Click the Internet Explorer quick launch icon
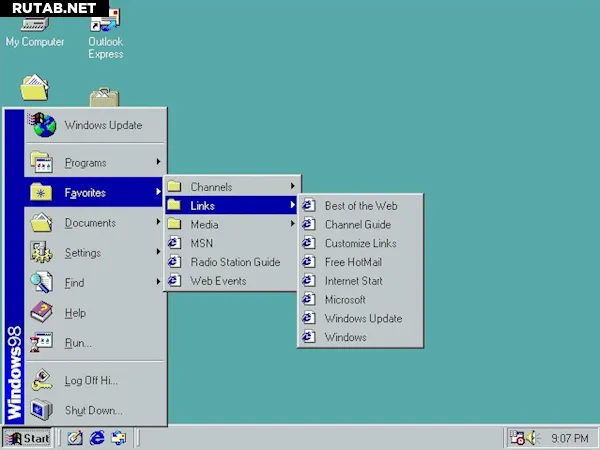600x450 pixels. pyautogui.click(x=97, y=438)
